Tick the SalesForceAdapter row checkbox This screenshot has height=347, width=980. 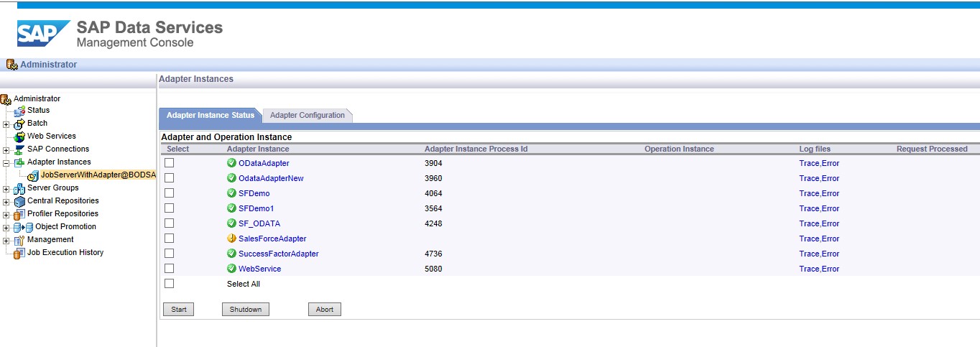coord(170,239)
